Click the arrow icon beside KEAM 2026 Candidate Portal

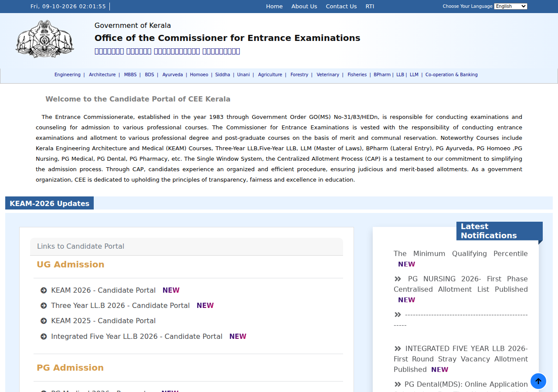click(x=44, y=291)
